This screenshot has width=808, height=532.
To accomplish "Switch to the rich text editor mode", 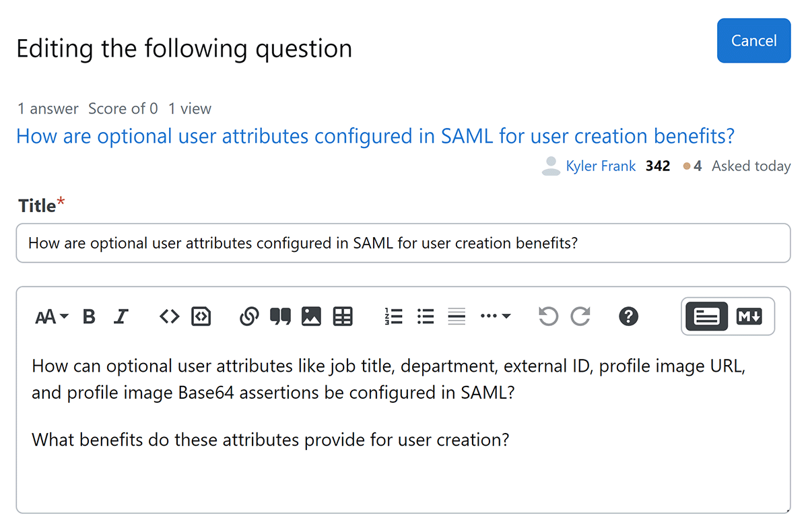I will tap(706, 317).
